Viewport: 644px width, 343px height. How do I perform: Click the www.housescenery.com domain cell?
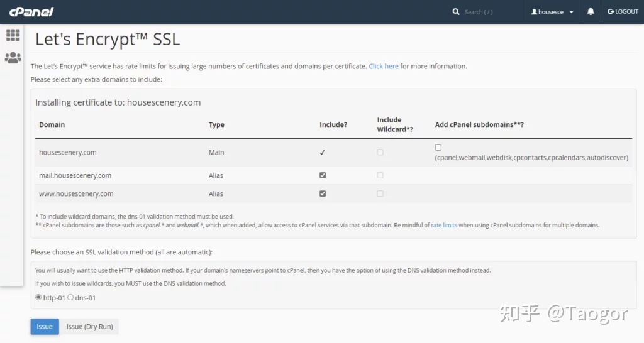click(x=76, y=193)
